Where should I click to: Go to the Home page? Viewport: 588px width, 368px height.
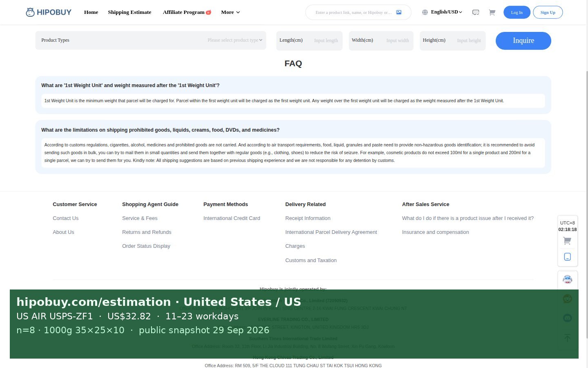tap(91, 12)
